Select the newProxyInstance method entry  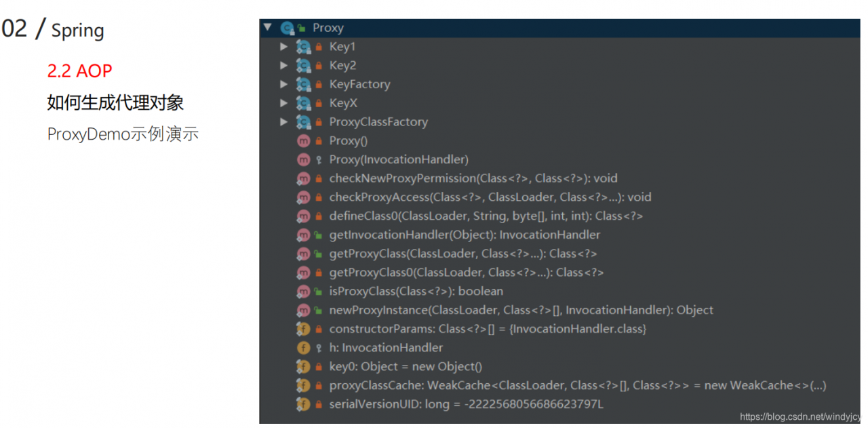click(521, 310)
